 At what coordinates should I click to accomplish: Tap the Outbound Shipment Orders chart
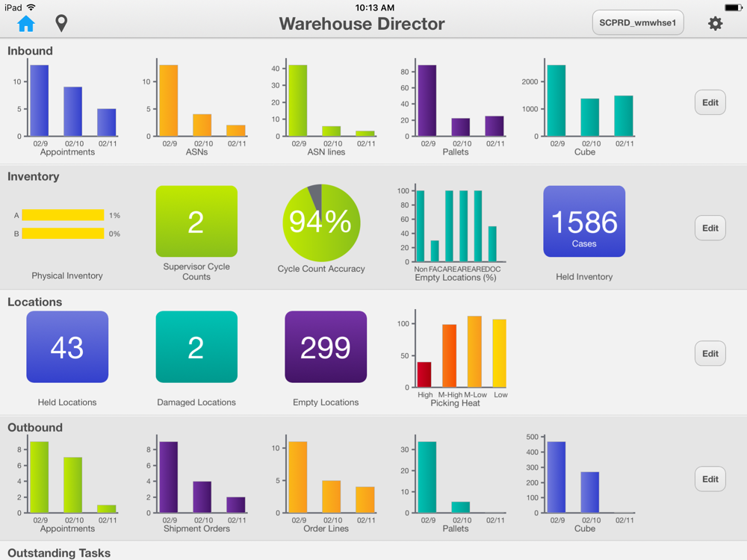coord(196,483)
